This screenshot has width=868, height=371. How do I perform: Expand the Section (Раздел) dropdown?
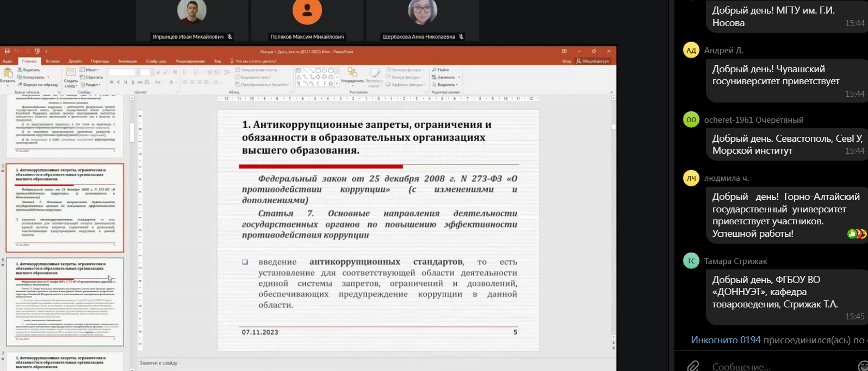coord(91,85)
